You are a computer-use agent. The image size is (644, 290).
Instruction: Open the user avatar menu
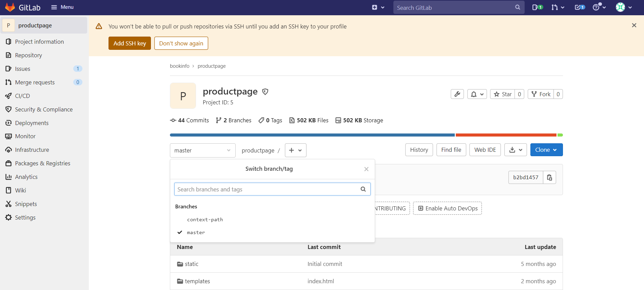coord(624,7)
